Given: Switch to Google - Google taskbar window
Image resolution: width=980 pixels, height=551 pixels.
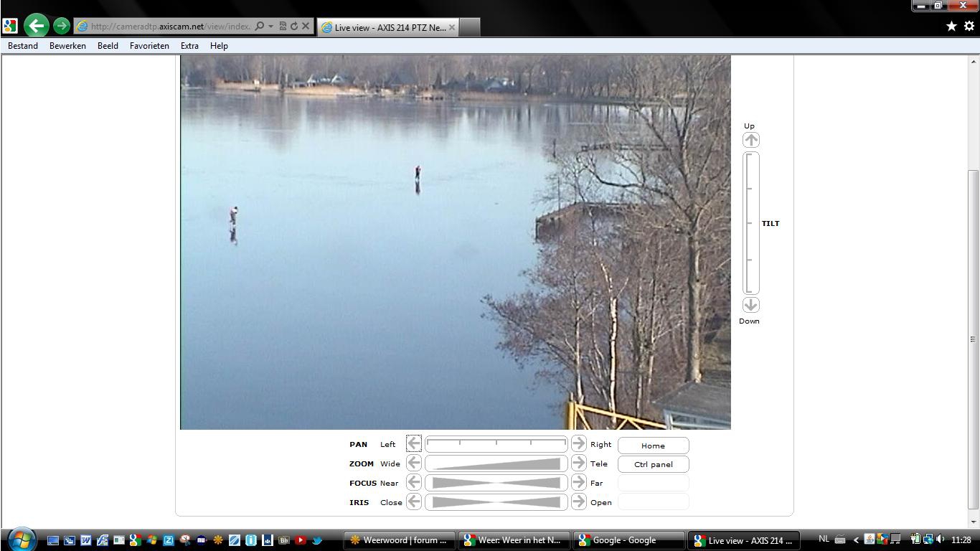Looking at the screenshot, I should point(628,540).
